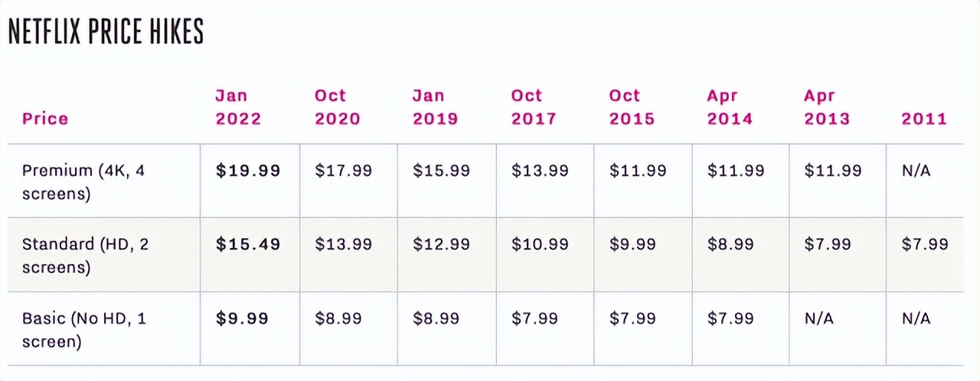
Task: Select the $15.49 Standard price cell
Action: (x=248, y=244)
